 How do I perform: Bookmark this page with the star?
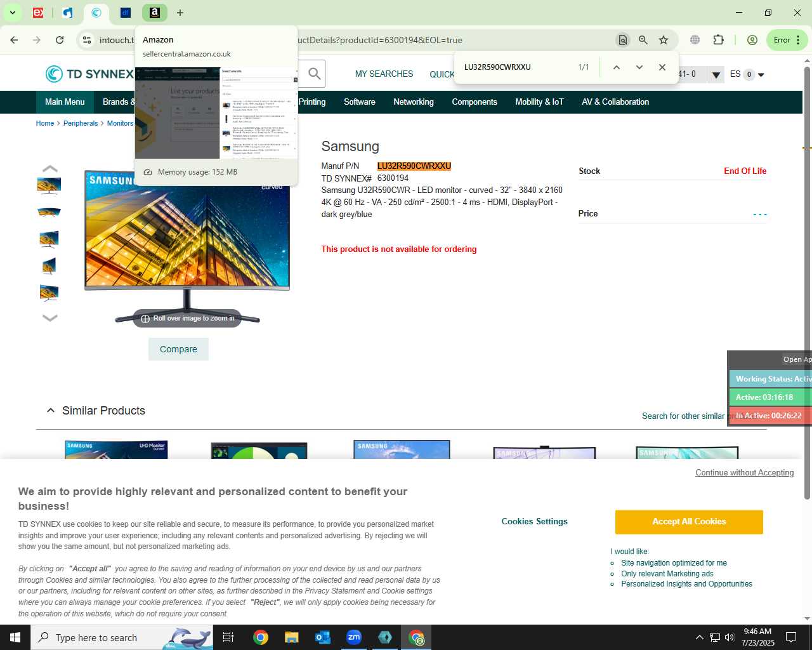tap(664, 40)
